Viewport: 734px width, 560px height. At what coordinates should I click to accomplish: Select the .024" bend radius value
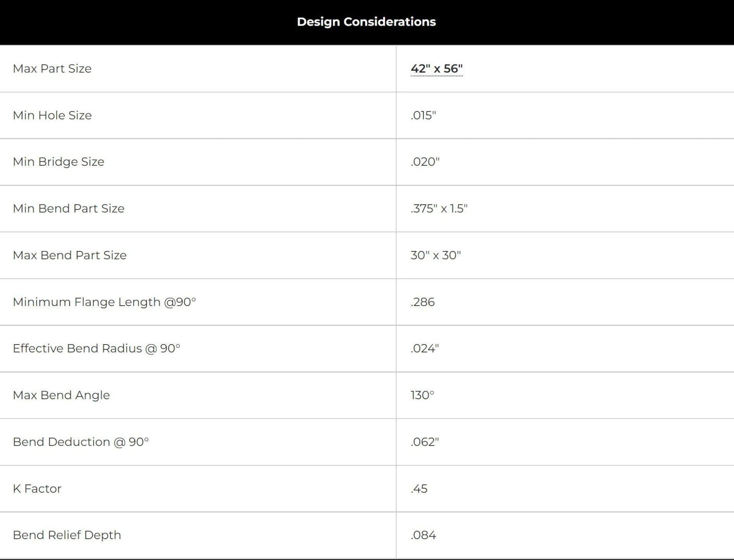(425, 348)
